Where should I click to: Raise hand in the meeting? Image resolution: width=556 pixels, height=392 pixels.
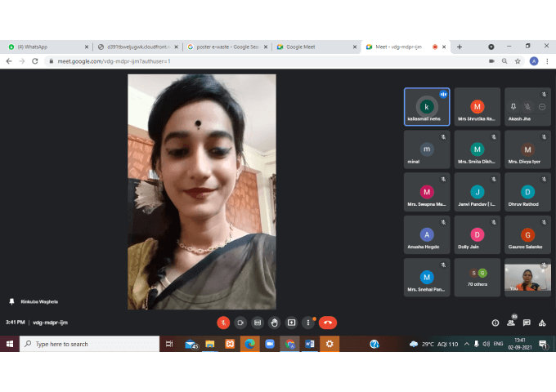click(275, 323)
